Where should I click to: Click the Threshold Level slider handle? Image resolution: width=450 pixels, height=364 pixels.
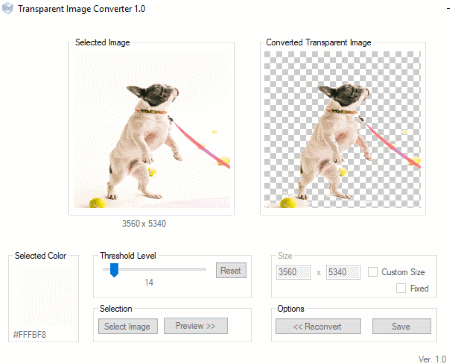pyautogui.click(x=114, y=270)
